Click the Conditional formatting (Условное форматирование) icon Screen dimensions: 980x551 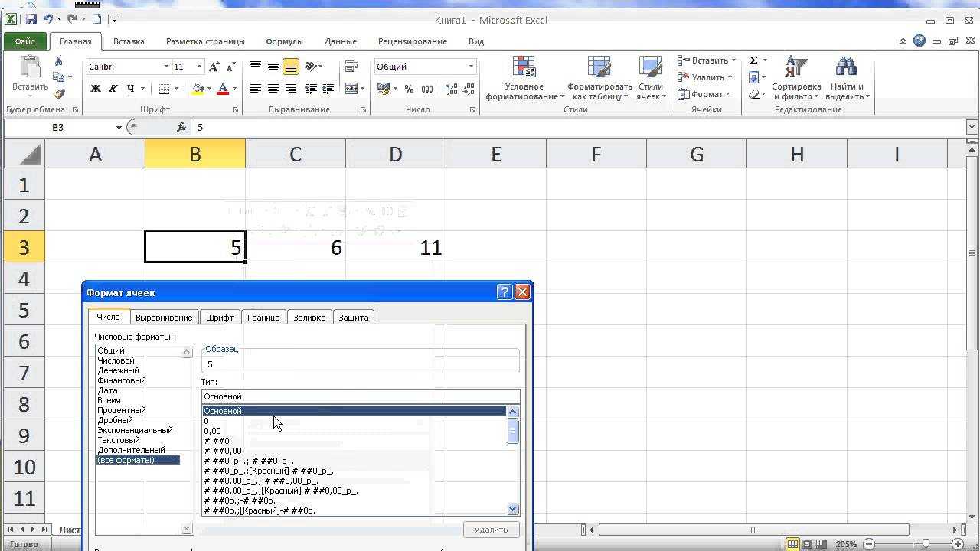tap(524, 67)
